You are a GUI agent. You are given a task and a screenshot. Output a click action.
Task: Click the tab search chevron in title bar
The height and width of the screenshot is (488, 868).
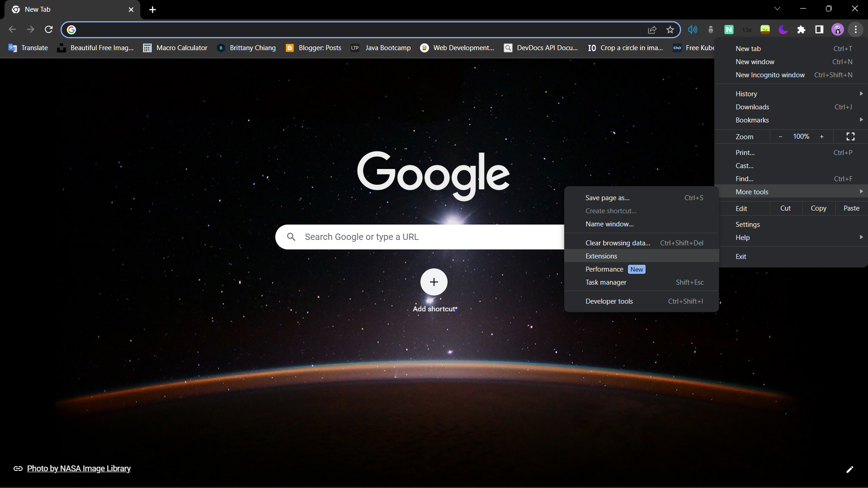click(777, 9)
